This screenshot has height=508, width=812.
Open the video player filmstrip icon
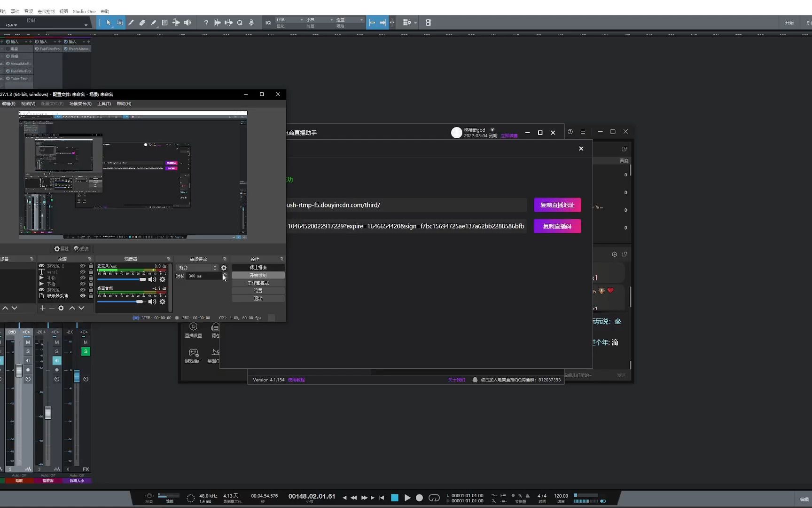(428, 23)
